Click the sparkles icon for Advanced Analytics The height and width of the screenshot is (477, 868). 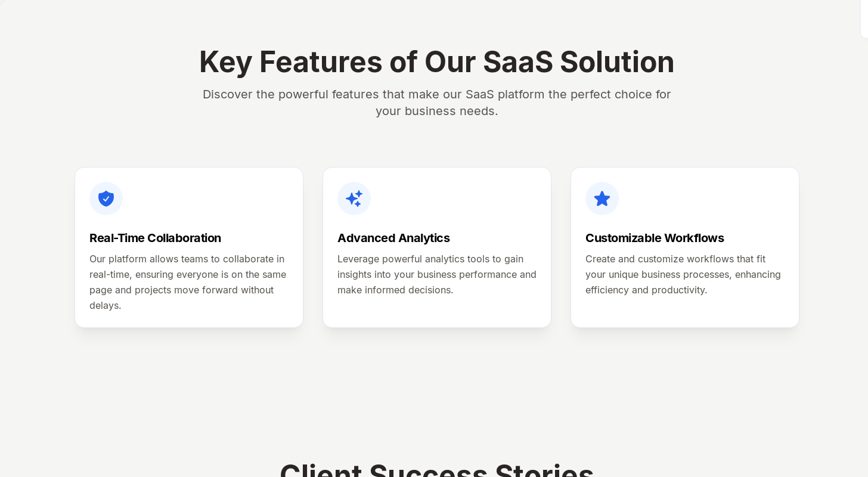pyautogui.click(x=354, y=199)
